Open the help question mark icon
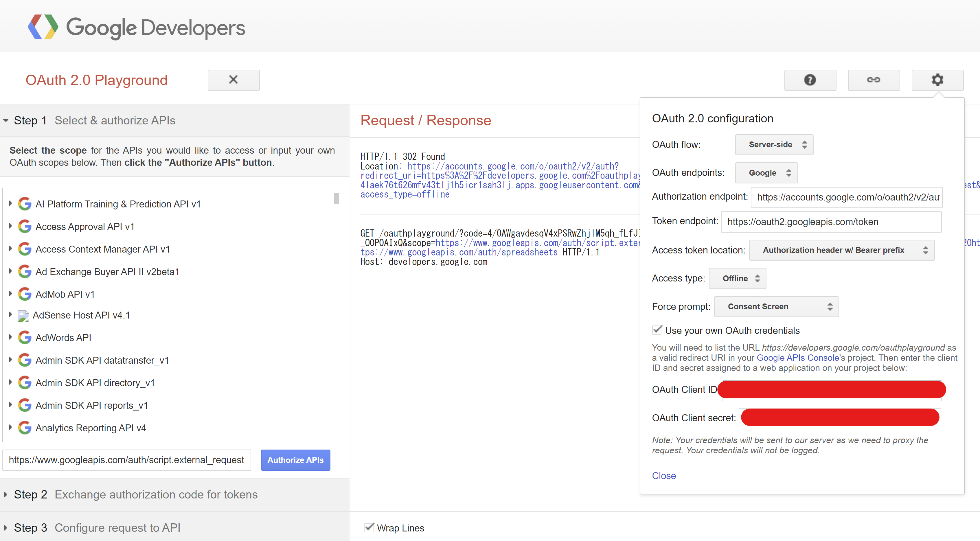The image size is (980, 541). (x=810, y=80)
